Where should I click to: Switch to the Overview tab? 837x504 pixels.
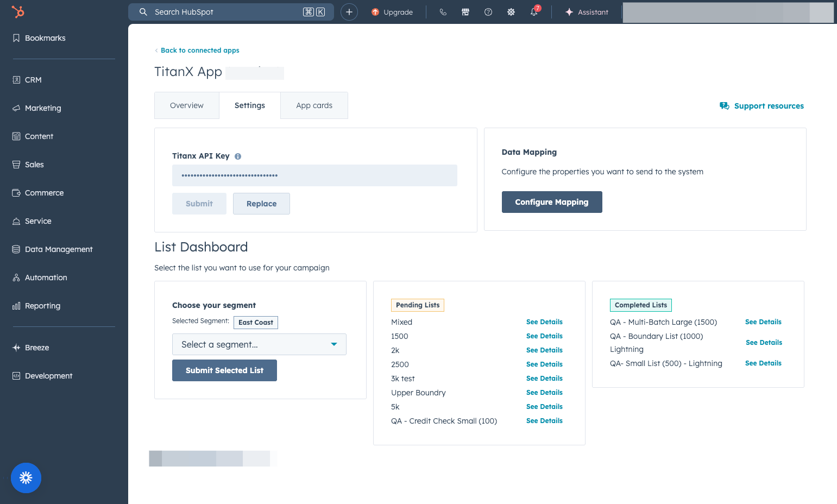(x=187, y=105)
